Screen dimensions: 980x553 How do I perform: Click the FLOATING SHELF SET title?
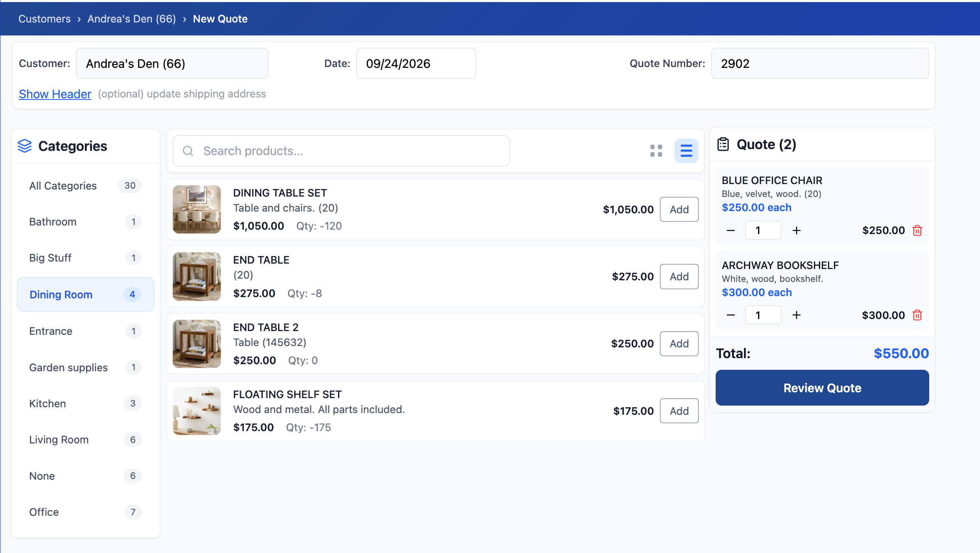[x=287, y=394]
